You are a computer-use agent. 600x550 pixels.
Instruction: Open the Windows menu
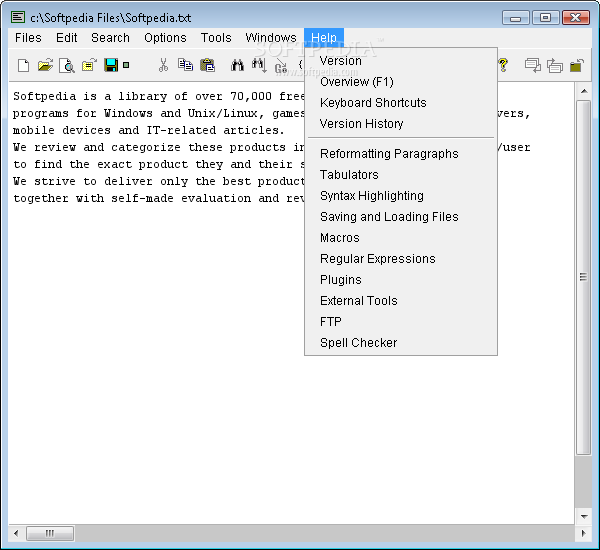pos(271,38)
